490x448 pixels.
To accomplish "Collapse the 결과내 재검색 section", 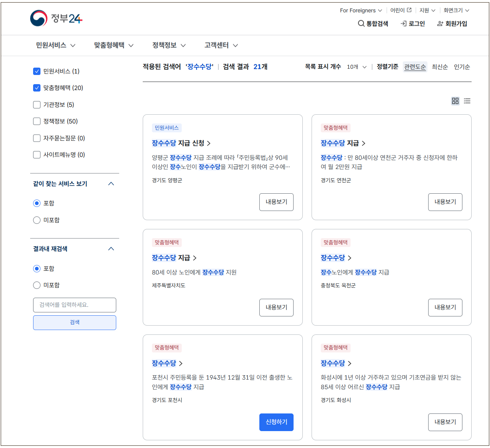I will (x=111, y=248).
